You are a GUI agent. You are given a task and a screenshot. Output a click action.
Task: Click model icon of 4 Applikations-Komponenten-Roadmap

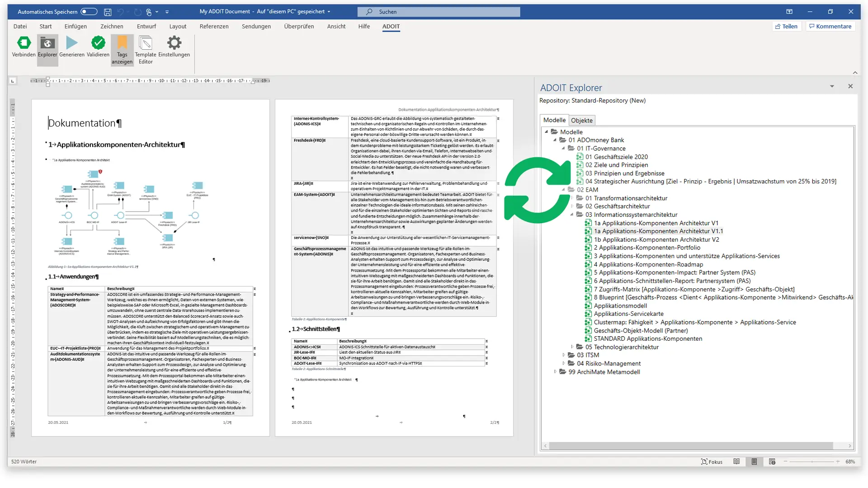coord(588,264)
